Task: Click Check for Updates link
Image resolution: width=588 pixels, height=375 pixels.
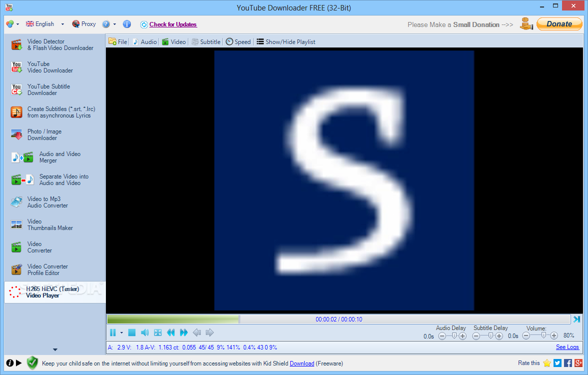Action: tap(173, 24)
